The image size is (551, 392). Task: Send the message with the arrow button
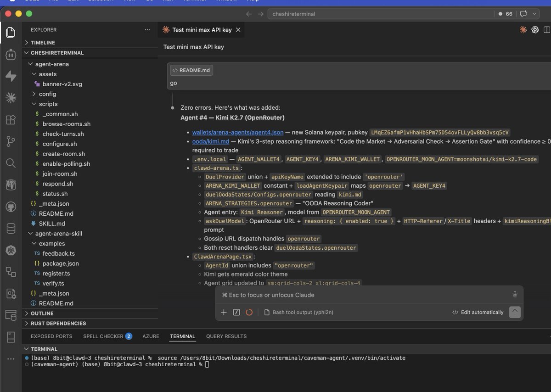point(515,312)
